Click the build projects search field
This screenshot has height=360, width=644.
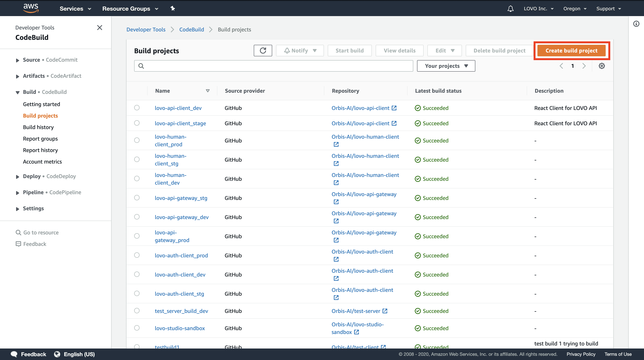[274, 66]
